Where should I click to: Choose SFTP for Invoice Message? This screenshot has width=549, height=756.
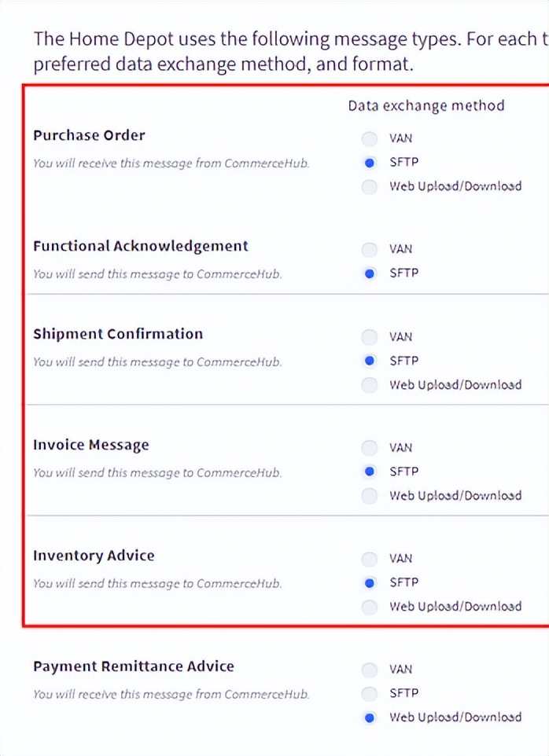tap(369, 472)
